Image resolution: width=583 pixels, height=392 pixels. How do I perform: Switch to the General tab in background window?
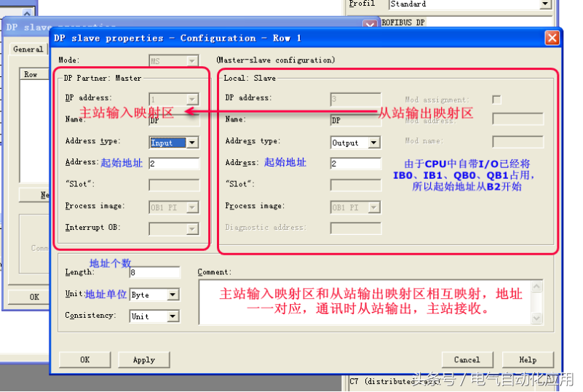[28, 49]
